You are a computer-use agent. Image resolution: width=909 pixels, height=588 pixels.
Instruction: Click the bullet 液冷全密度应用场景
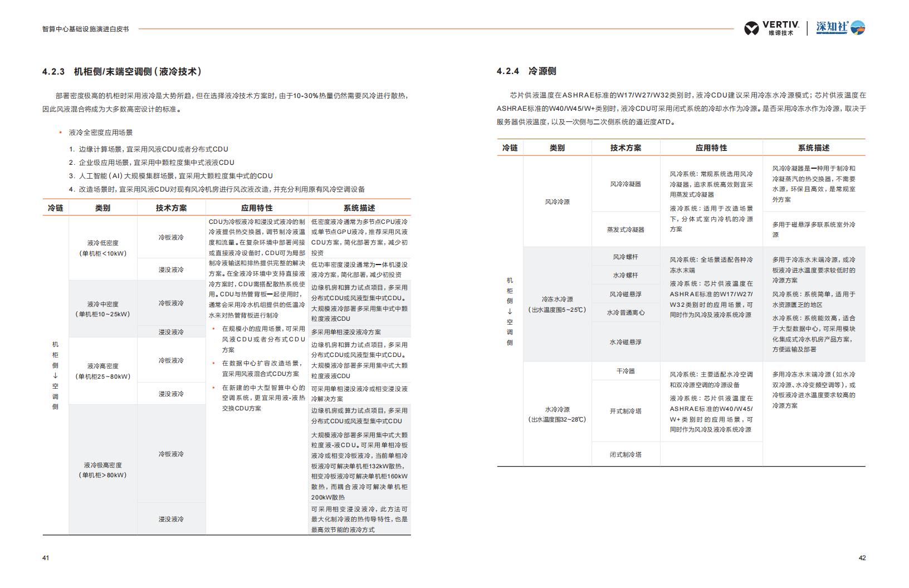click(x=101, y=133)
